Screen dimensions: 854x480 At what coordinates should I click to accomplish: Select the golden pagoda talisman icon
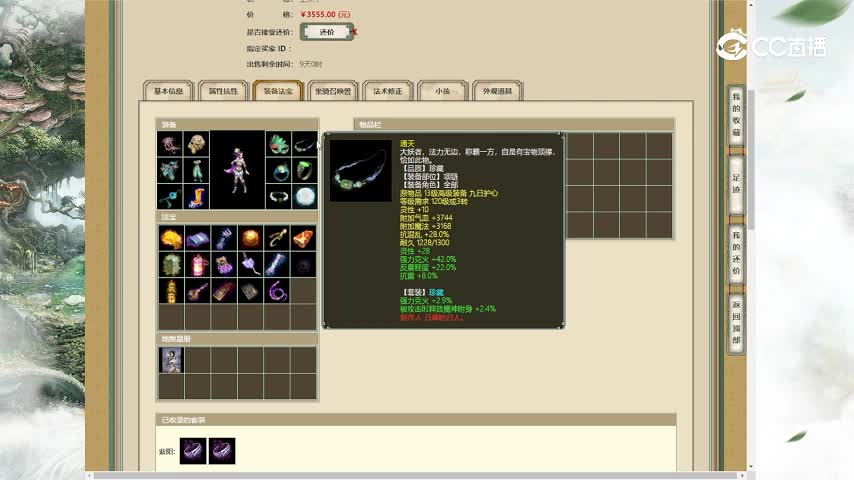click(171, 291)
